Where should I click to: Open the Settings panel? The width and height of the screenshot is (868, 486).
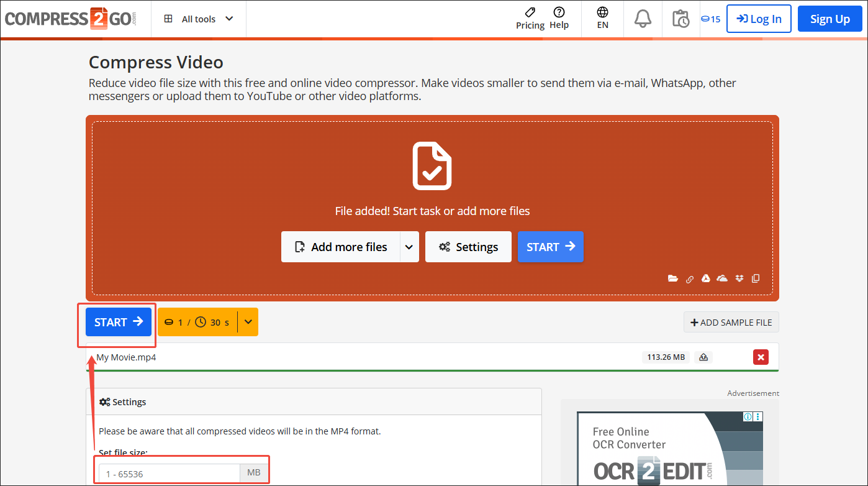(468, 247)
